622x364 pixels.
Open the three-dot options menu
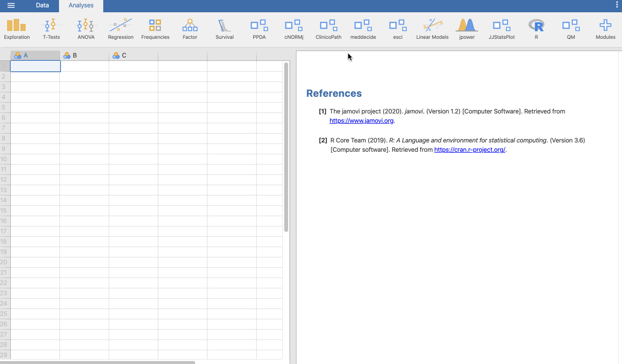tap(617, 4)
